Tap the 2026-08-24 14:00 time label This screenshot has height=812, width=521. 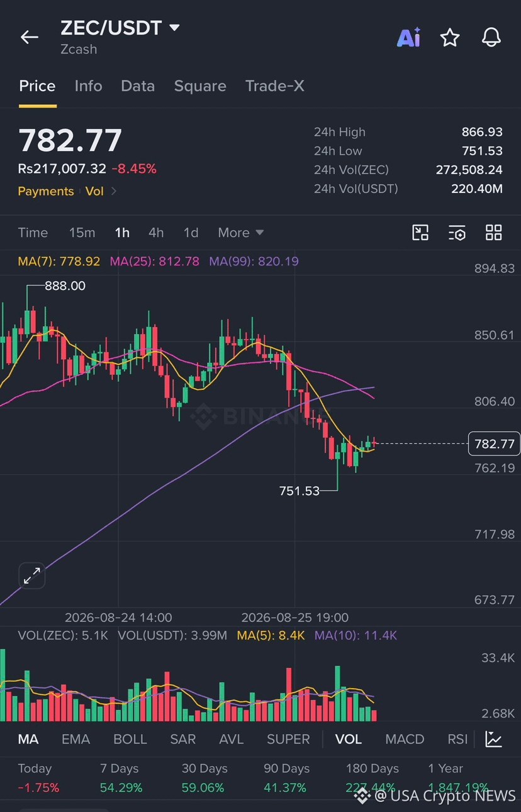pos(118,618)
